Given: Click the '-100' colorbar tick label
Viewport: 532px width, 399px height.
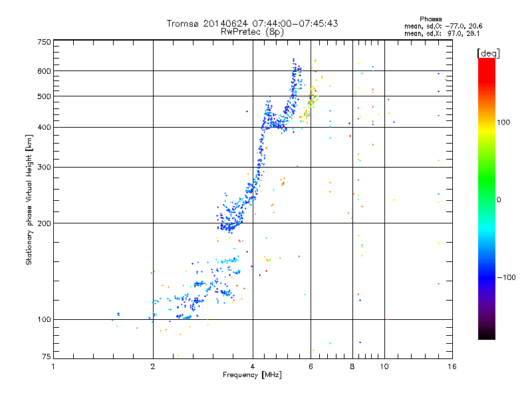Looking at the screenshot, I should point(507,277).
